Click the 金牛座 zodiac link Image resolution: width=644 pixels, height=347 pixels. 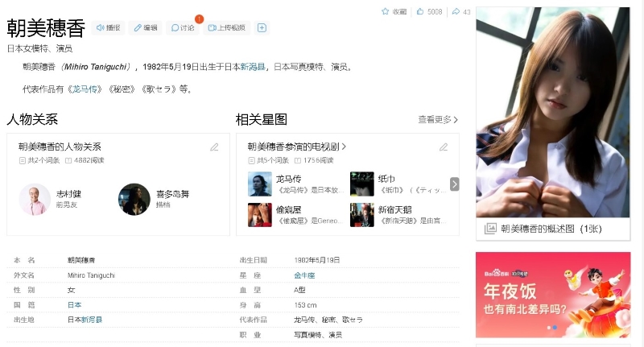coord(303,275)
